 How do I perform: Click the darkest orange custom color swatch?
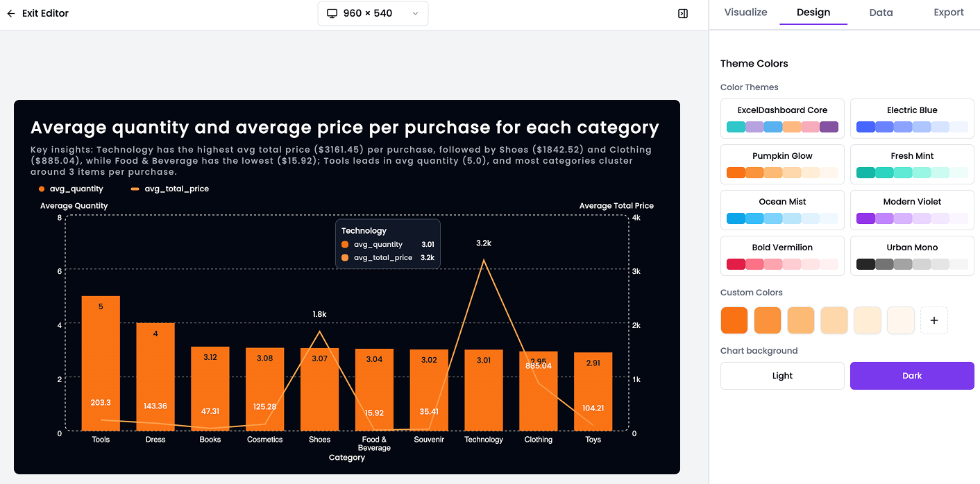[734, 320]
